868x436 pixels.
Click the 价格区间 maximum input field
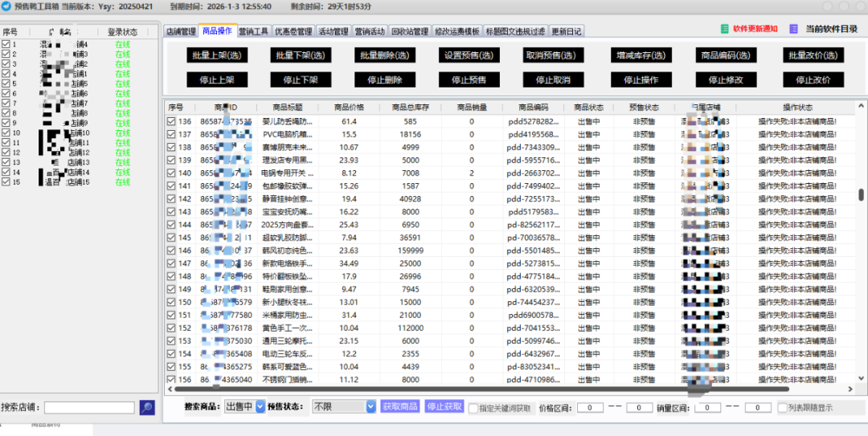(640, 408)
